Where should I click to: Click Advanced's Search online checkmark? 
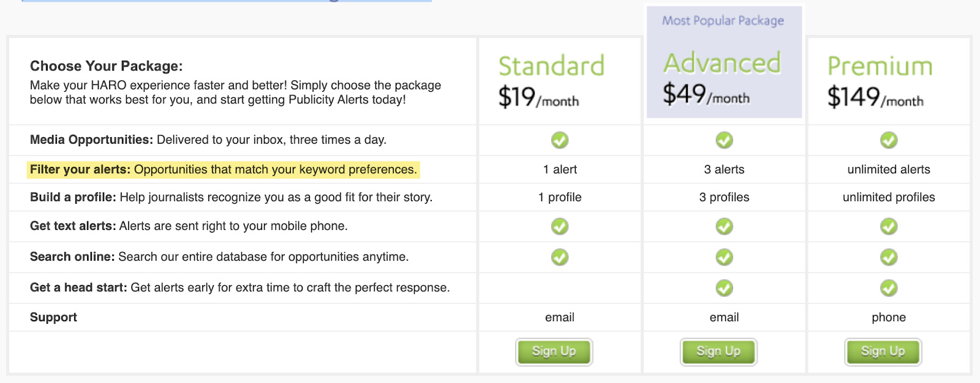(x=724, y=257)
